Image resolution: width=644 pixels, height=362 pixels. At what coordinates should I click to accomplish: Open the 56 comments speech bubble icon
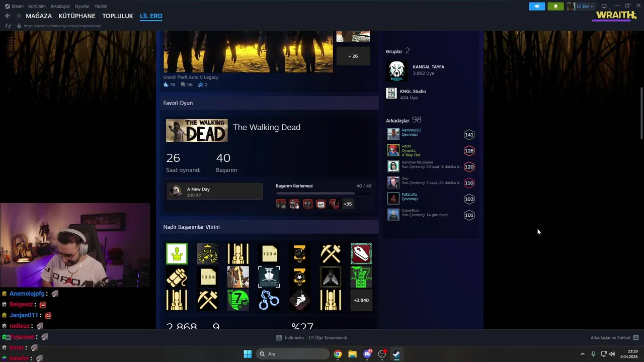coord(183,84)
